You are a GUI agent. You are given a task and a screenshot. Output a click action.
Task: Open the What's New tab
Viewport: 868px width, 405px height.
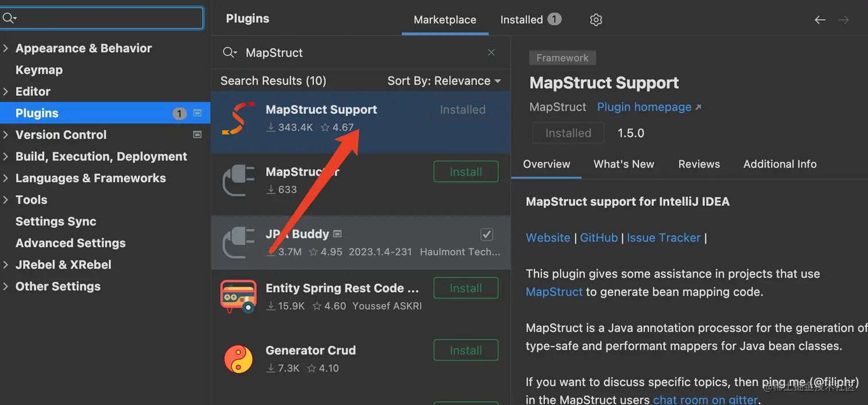623,164
